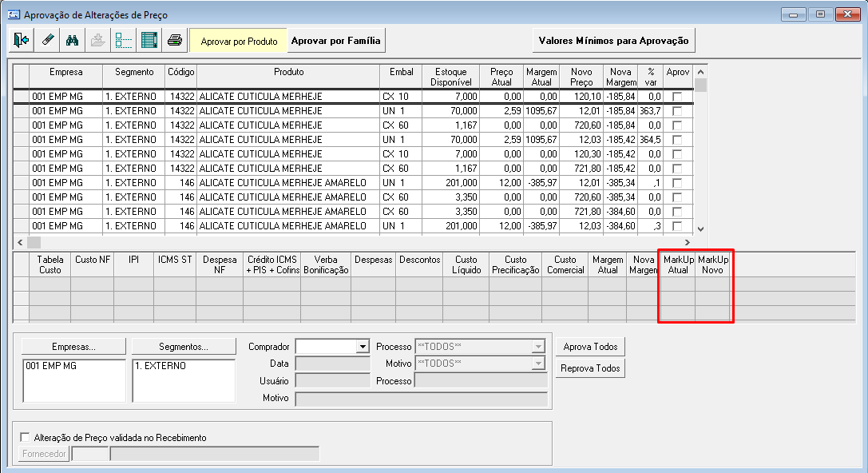
Task: Click the exit door icon in toolbar
Action: tap(21, 41)
